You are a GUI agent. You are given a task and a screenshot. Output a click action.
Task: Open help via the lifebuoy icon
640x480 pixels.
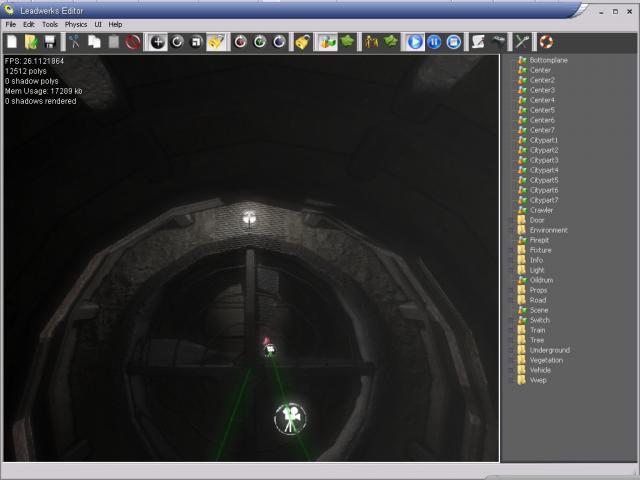545,42
